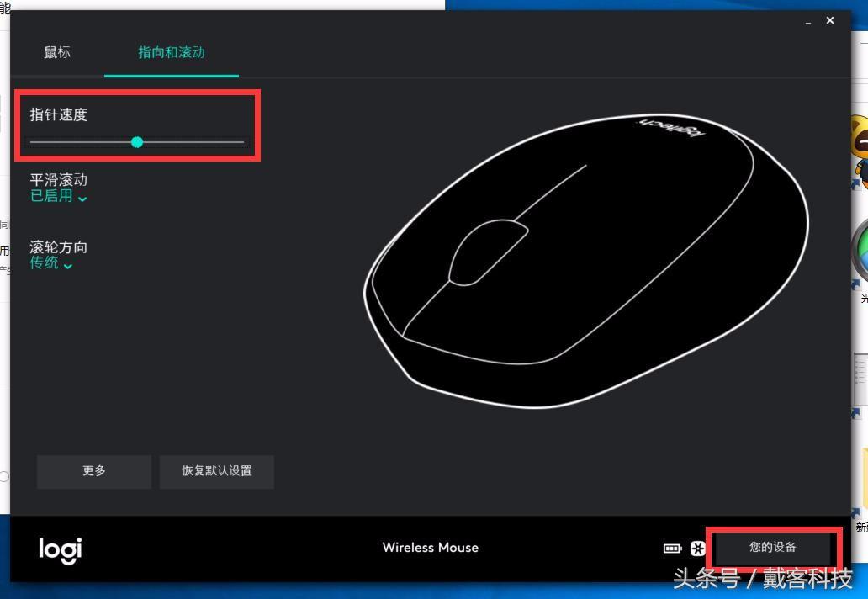The height and width of the screenshot is (599, 868).
Task: Click the logi logo in the bottom corner
Action: click(59, 550)
